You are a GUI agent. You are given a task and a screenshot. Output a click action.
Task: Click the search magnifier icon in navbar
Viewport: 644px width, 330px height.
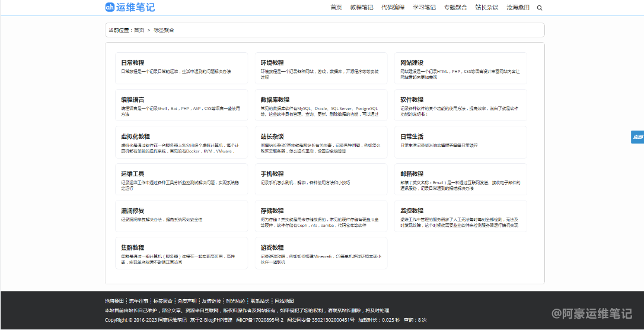(x=539, y=8)
